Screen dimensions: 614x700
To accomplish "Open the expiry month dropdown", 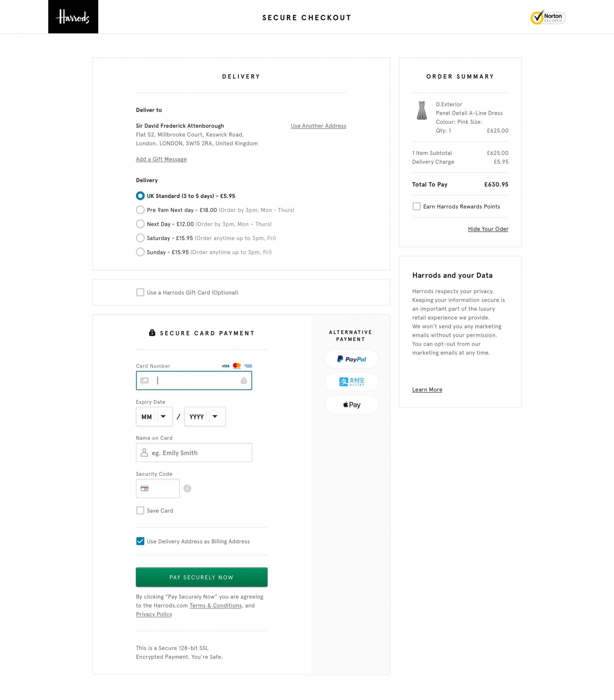I will (154, 416).
